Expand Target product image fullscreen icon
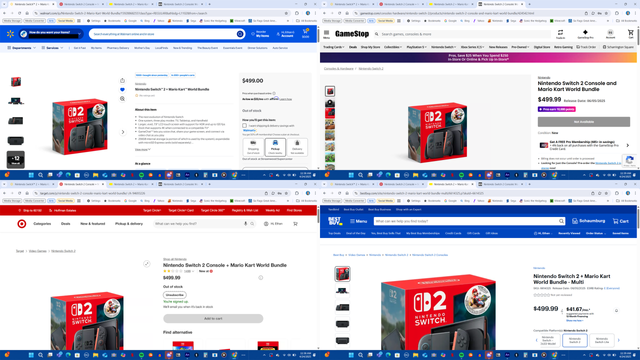Image resolution: width=640 pixels, height=360 pixels. 147,264
